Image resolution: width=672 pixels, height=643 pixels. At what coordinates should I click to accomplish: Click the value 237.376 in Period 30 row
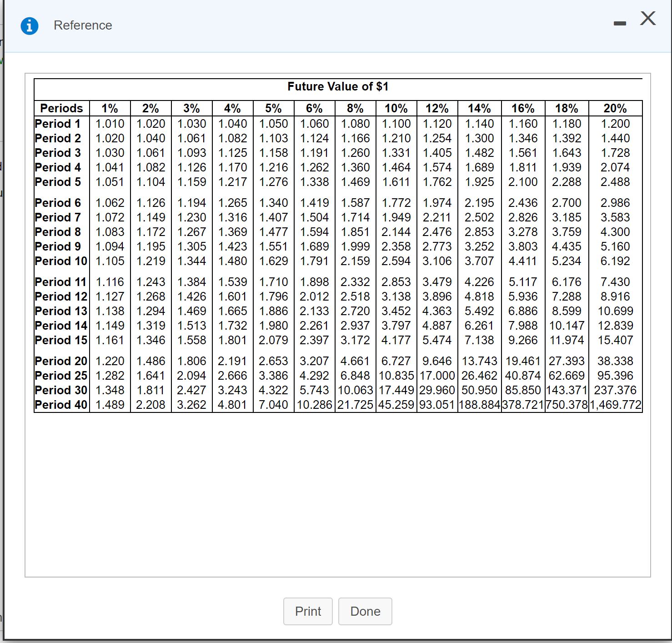click(615, 390)
